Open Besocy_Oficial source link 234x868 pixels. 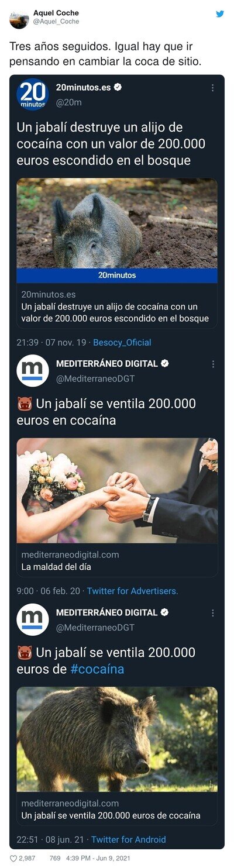coord(122,342)
